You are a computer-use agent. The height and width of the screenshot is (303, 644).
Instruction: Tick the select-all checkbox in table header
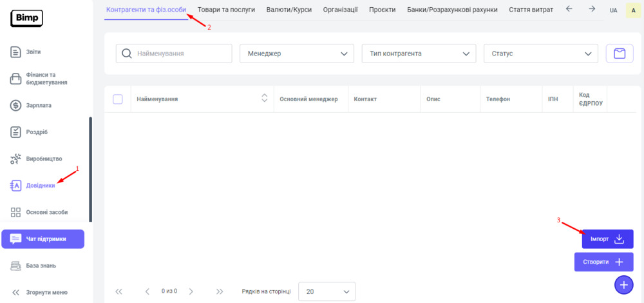coord(118,99)
